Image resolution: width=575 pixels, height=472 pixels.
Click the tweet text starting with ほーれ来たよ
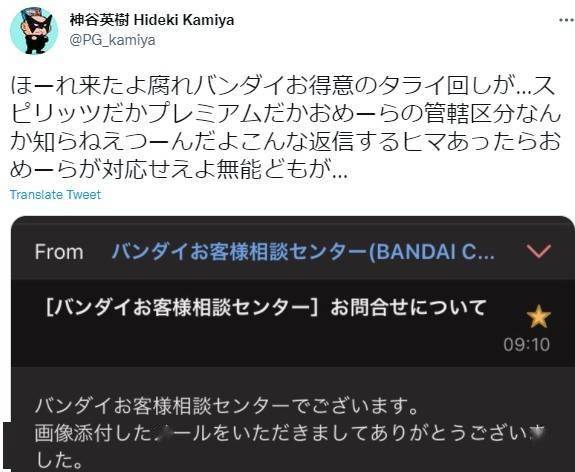[x=285, y=128]
